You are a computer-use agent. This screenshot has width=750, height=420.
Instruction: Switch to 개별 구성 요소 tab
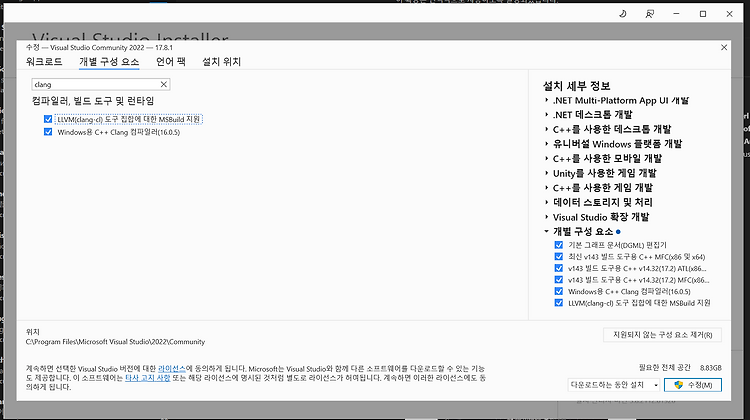pos(109,62)
